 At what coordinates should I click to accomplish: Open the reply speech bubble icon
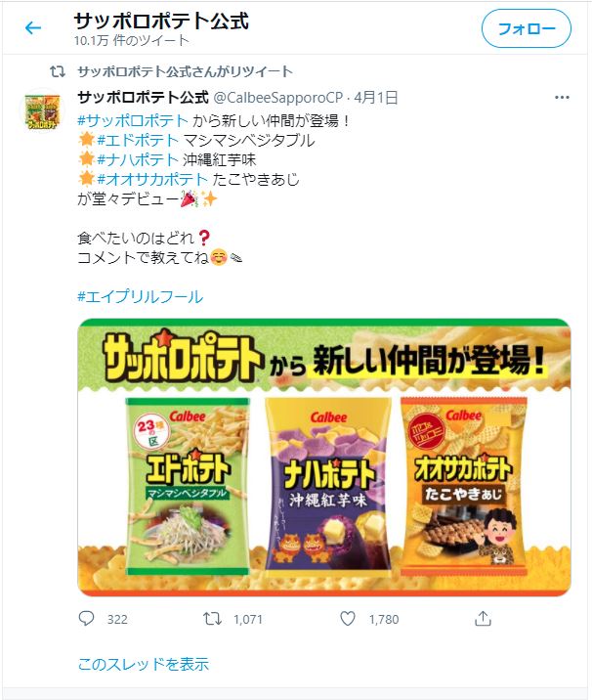pos(86,618)
